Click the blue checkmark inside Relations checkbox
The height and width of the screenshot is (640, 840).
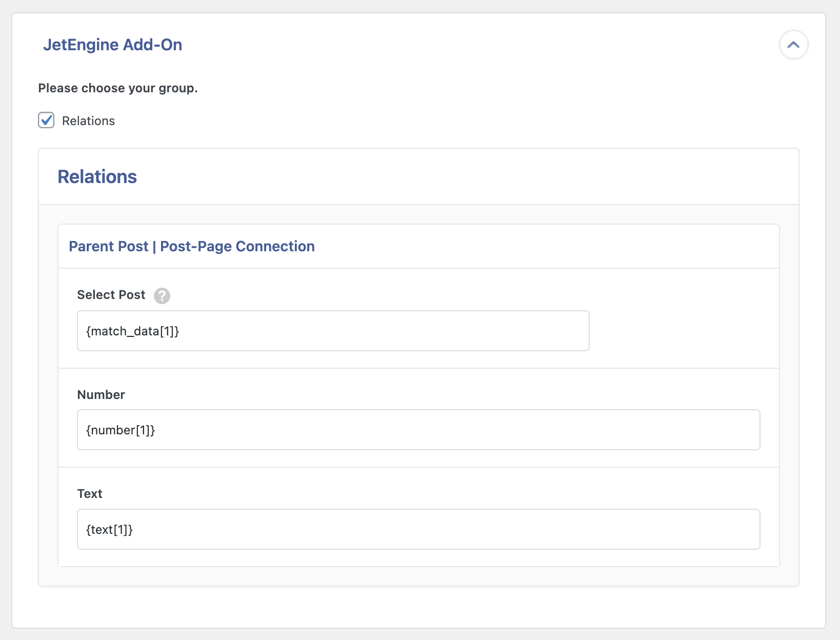click(47, 120)
